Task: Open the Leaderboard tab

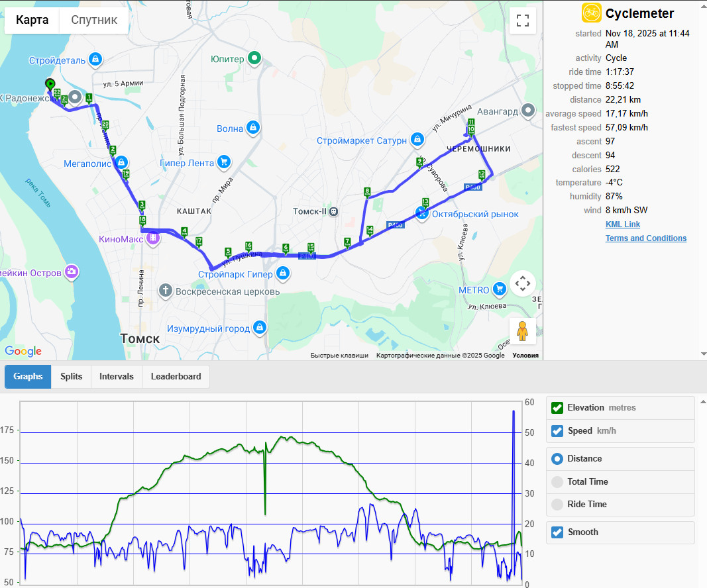Action: (x=176, y=377)
